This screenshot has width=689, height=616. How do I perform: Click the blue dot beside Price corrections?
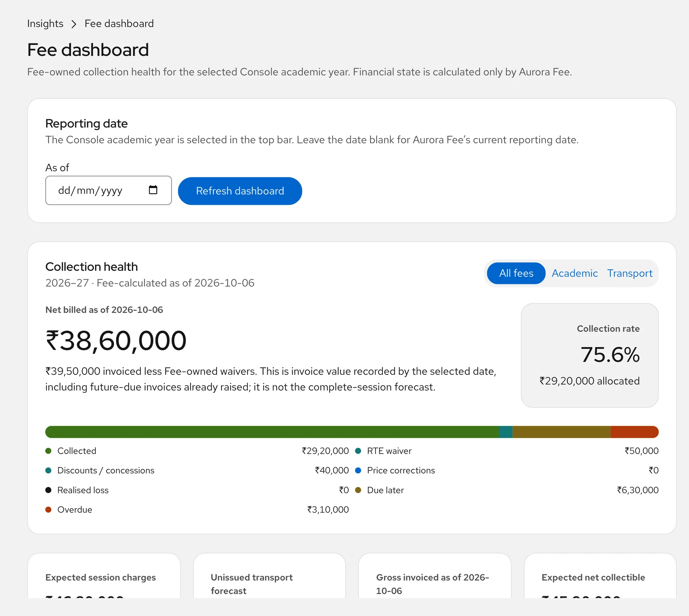[358, 470]
